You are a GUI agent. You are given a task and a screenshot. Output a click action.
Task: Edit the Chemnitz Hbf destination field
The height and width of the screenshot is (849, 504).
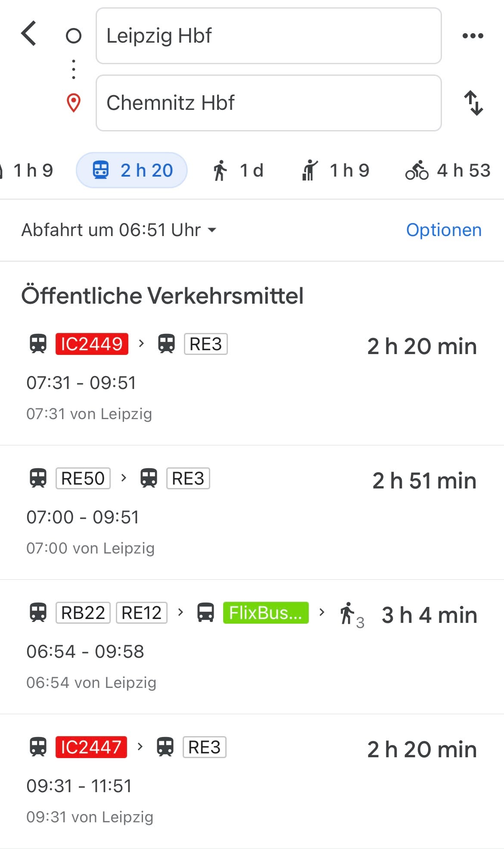click(269, 103)
